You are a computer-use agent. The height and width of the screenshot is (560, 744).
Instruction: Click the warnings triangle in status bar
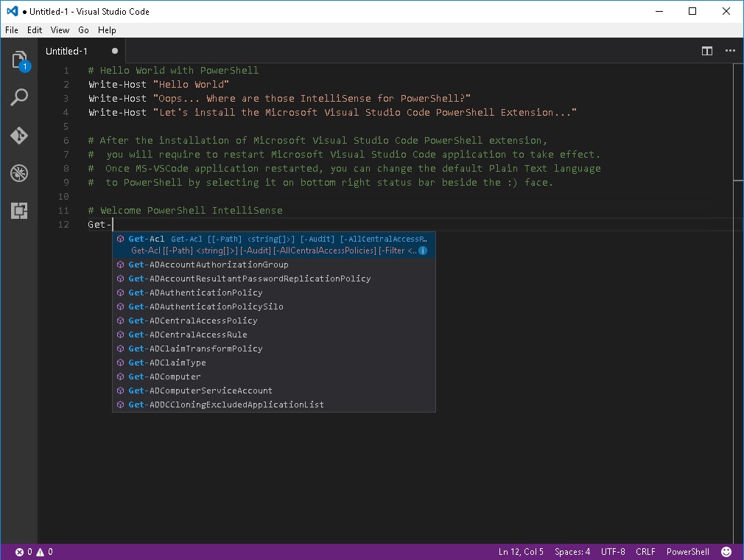pos(41,552)
